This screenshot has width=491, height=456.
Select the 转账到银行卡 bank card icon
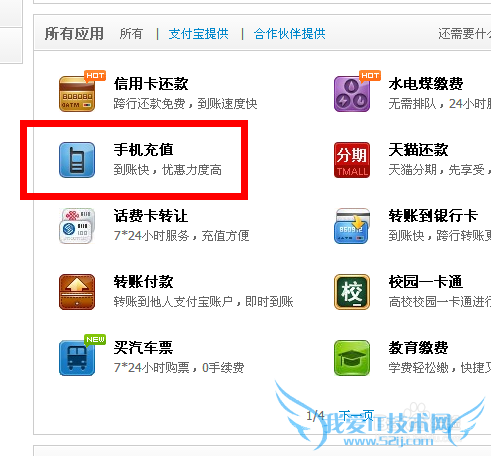click(x=352, y=226)
